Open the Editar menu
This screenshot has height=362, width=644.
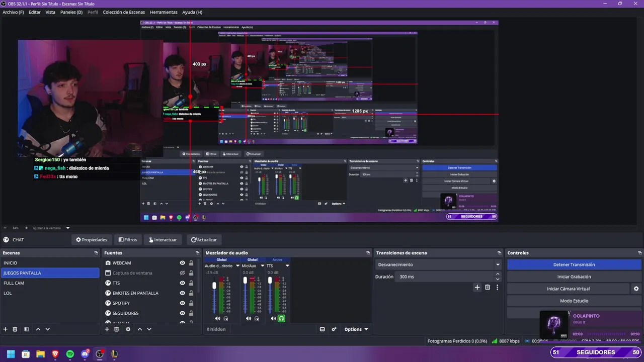coord(35,12)
